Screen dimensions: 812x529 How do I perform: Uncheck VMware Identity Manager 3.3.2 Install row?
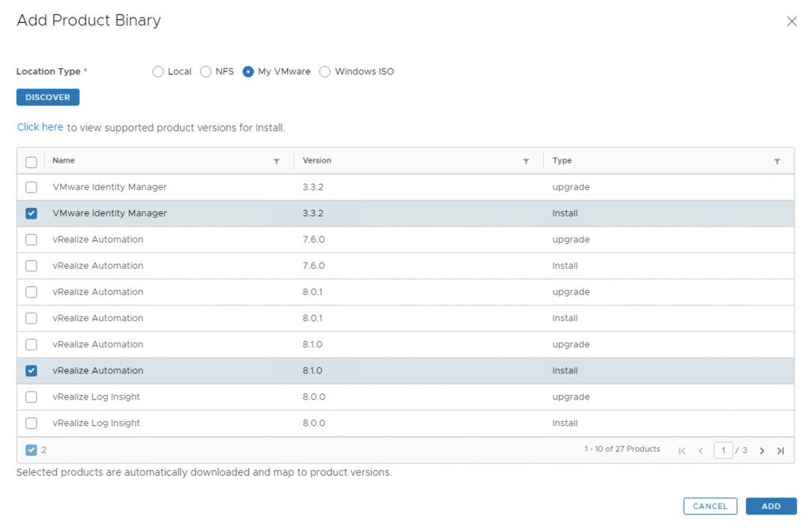(x=32, y=213)
